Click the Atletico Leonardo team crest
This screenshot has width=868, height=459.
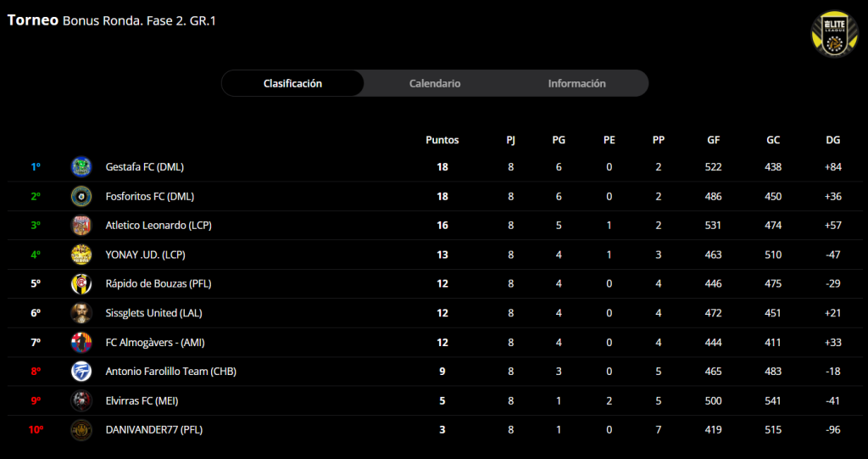pyautogui.click(x=81, y=226)
